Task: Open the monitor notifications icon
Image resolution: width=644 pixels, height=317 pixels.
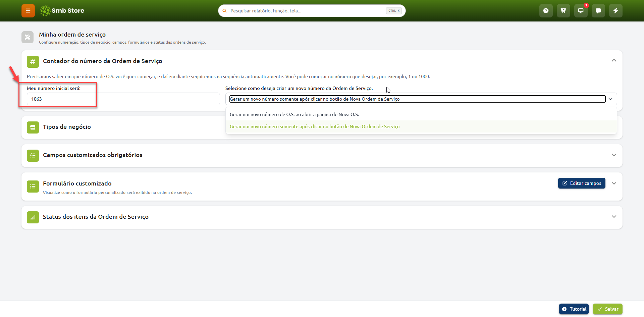Action: (581, 11)
